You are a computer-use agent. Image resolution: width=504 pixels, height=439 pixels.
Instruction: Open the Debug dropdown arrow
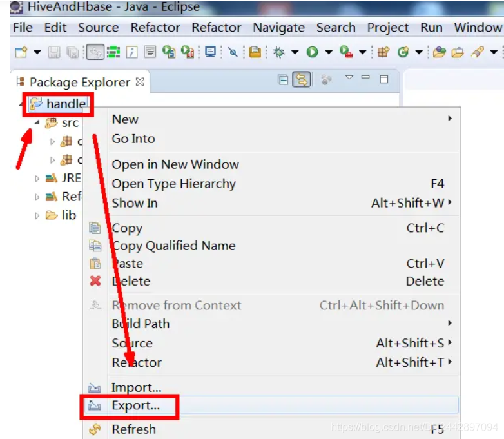295,52
